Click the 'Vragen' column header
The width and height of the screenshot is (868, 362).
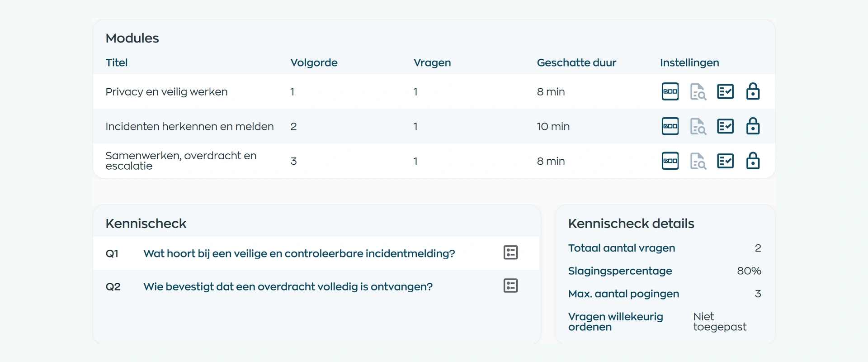coord(432,63)
